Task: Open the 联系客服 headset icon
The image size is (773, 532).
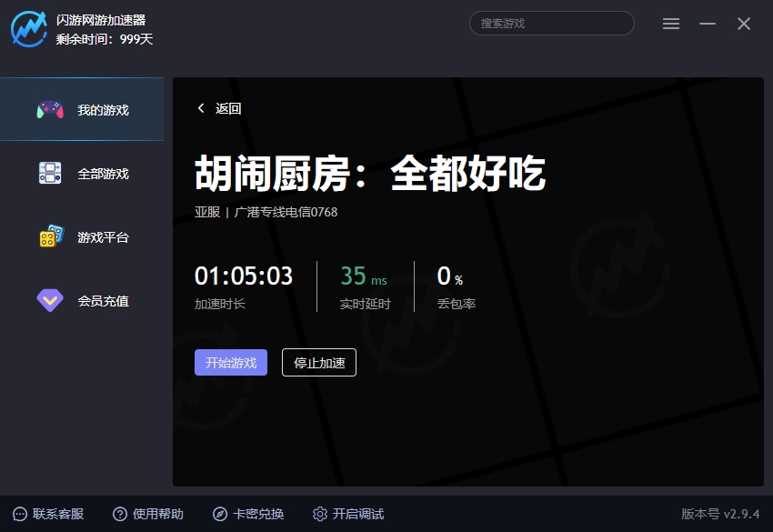Action: pyautogui.click(x=22, y=514)
